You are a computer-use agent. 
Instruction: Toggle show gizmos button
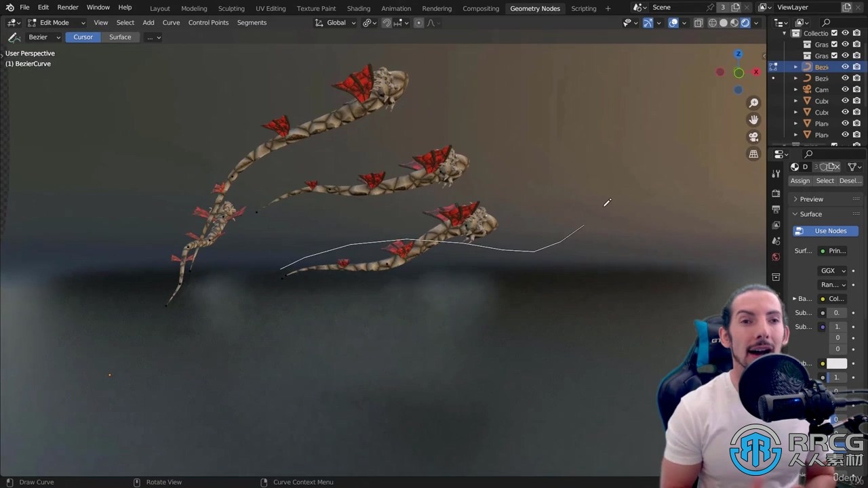[x=648, y=22]
